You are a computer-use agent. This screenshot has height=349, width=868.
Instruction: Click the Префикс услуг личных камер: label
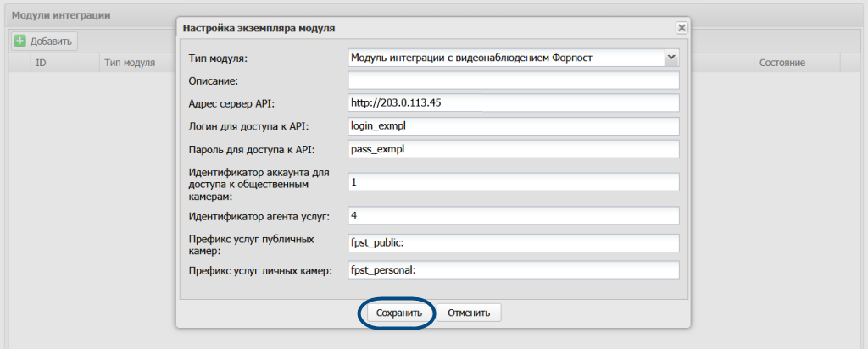click(x=259, y=270)
